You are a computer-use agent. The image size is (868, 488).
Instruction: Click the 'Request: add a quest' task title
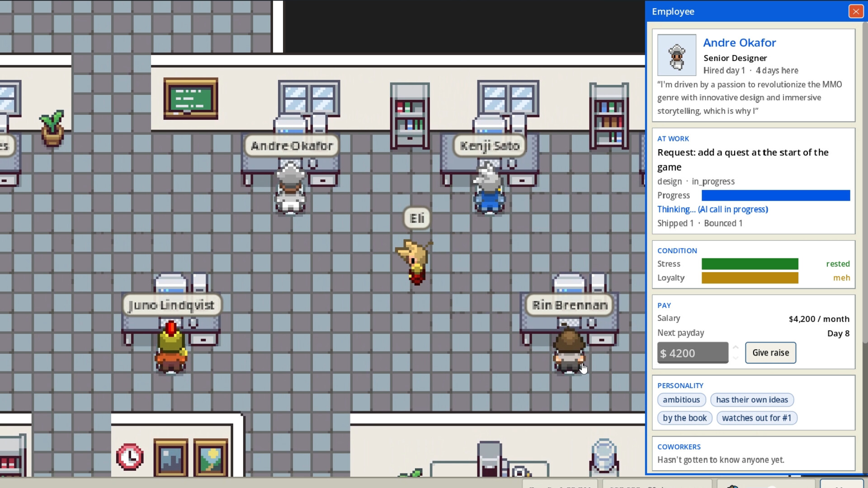pos(743,160)
